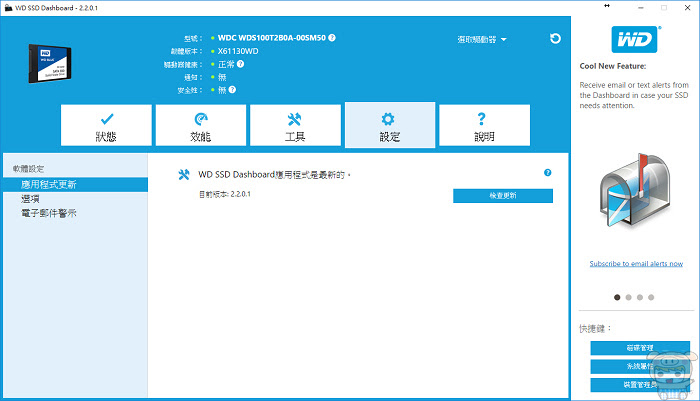Click the 檢查更新 check for updates button
The image size is (700, 401).
coord(503,196)
